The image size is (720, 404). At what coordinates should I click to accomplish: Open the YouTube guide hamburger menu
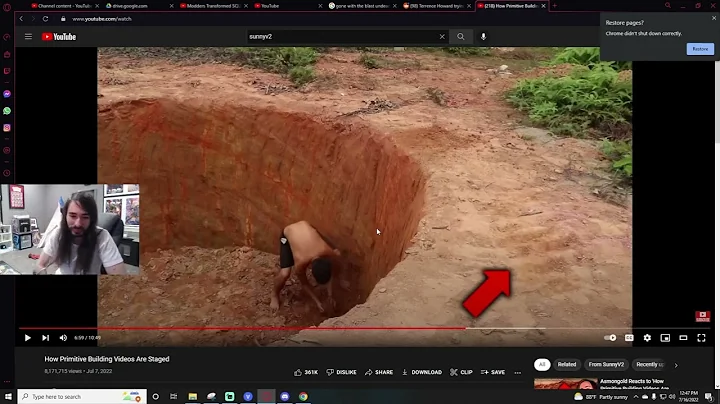pyautogui.click(x=28, y=37)
